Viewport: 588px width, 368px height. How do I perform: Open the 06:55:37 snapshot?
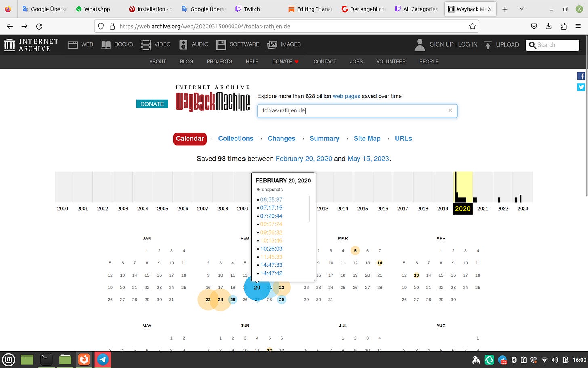pos(271,199)
